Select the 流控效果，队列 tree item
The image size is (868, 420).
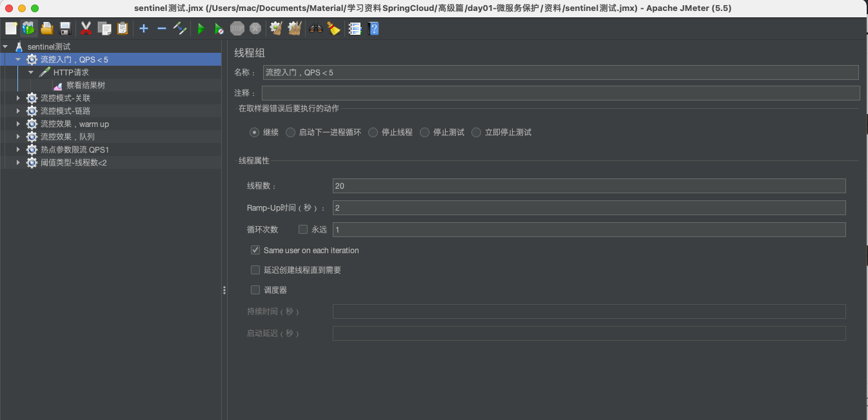[67, 137]
